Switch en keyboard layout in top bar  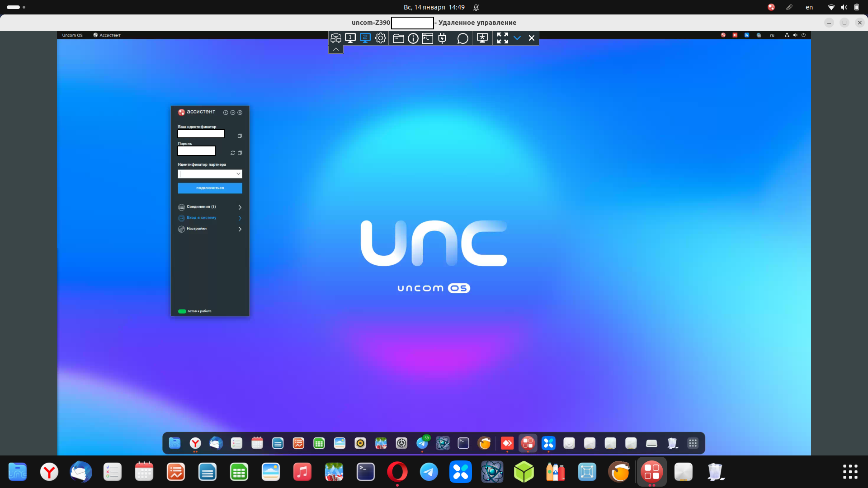point(809,7)
